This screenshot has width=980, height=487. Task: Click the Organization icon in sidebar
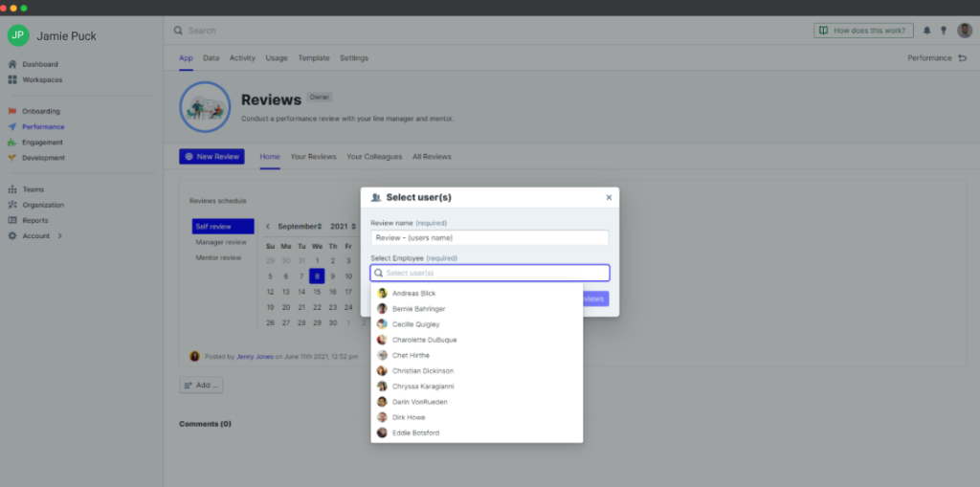coord(12,205)
